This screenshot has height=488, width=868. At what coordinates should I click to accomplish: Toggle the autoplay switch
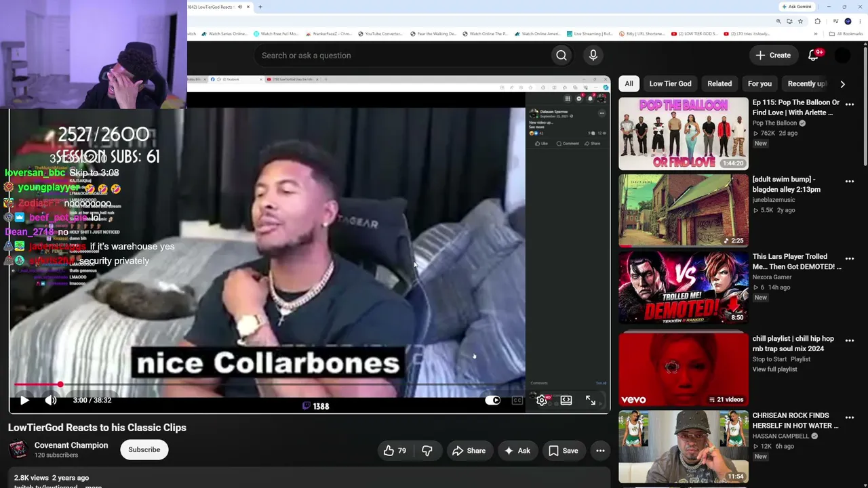pos(493,401)
